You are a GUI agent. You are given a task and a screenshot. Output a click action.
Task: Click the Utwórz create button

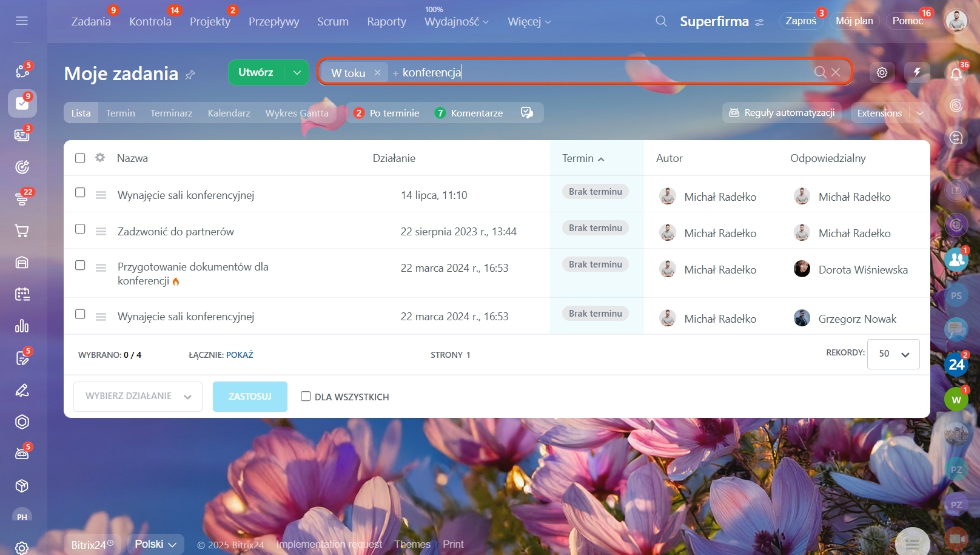click(256, 72)
